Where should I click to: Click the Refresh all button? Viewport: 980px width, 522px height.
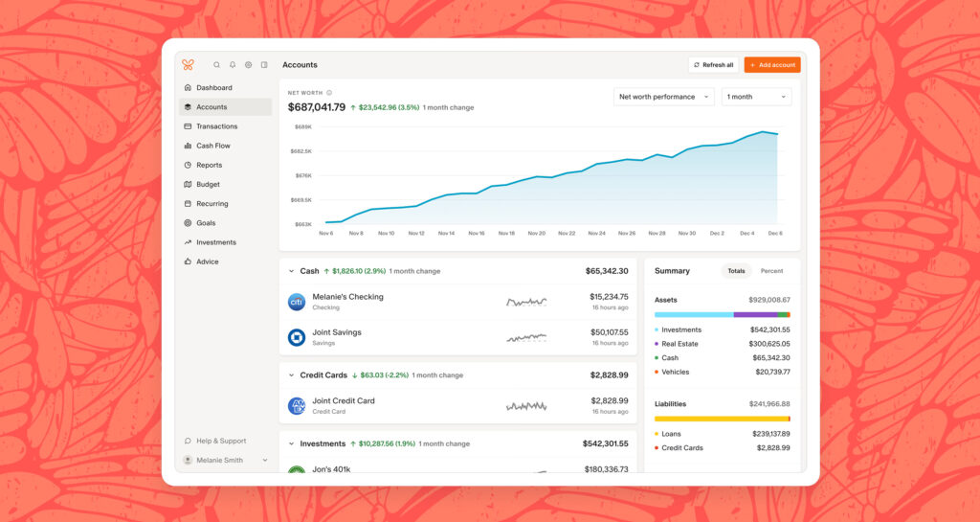pyautogui.click(x=713, y=65)
